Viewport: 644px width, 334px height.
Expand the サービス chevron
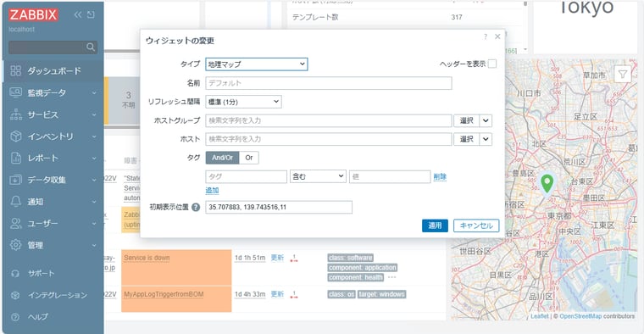point(94,114)
